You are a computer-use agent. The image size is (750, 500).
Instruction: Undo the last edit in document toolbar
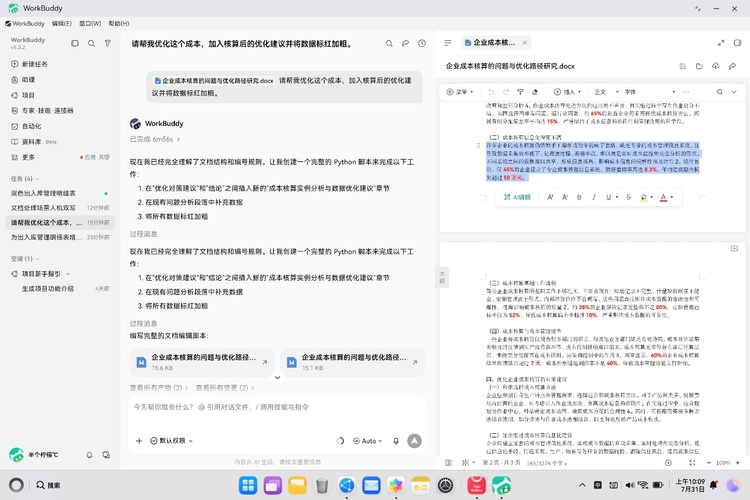(491, 91)
